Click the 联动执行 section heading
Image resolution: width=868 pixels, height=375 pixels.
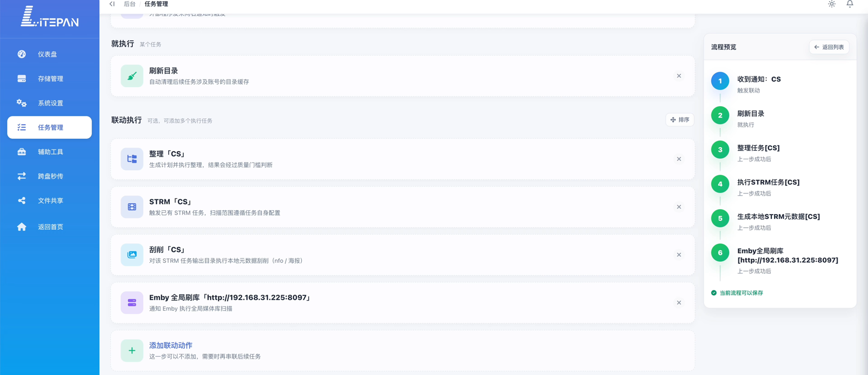coord(126,120)
